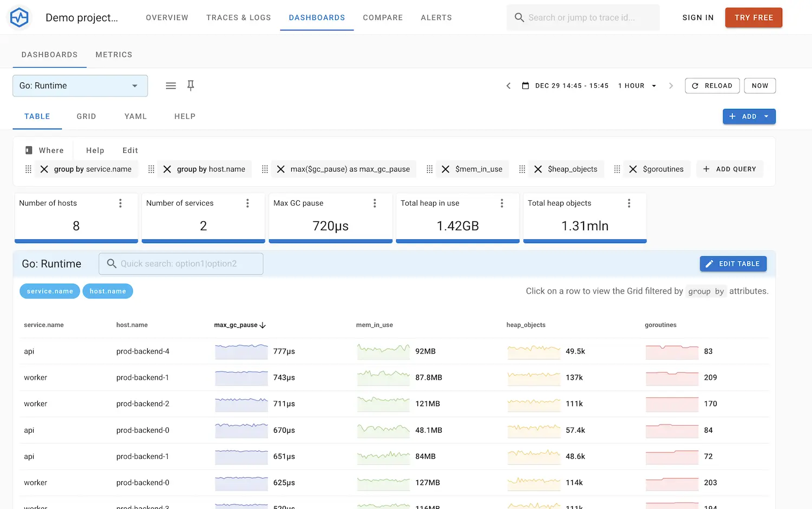Click the Quick search input field
Image resolution: width=812 pixels, height=509 pixels.
click(181, 264)
